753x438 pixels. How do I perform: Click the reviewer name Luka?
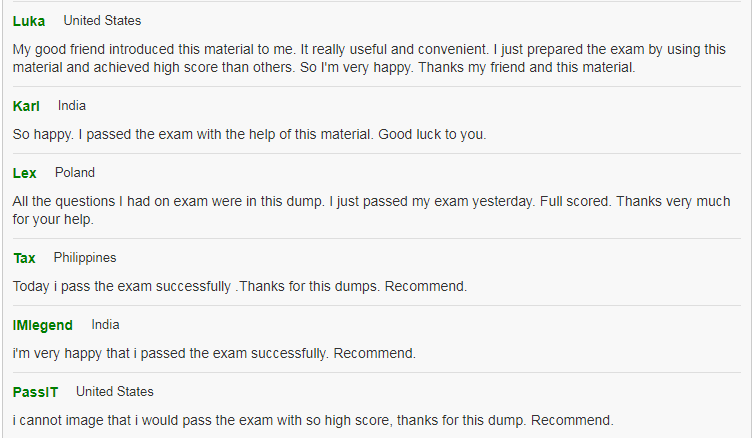pyautogui.click(x=29, y=21)
